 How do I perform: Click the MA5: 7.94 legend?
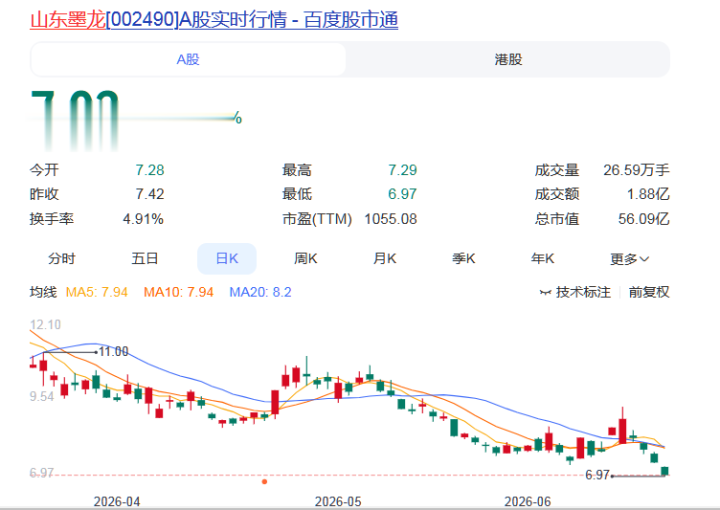point(96,292)
